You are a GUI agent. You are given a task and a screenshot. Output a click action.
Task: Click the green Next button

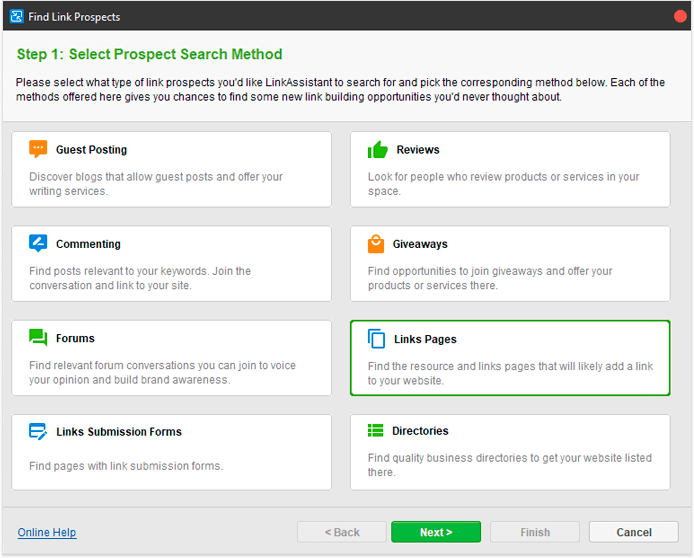coord(436,532)
